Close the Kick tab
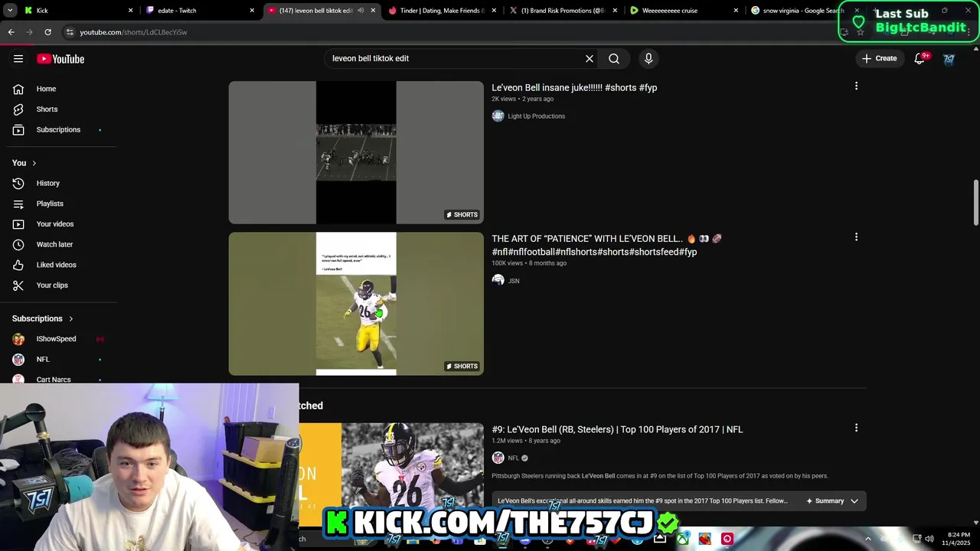980x551 pixels. click(x=130, y=11)
